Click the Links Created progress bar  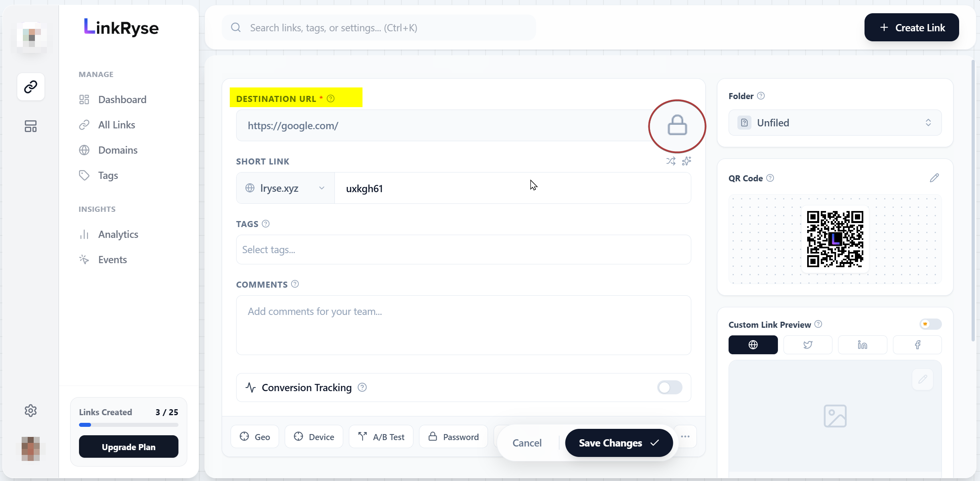(x=128, y=424)
